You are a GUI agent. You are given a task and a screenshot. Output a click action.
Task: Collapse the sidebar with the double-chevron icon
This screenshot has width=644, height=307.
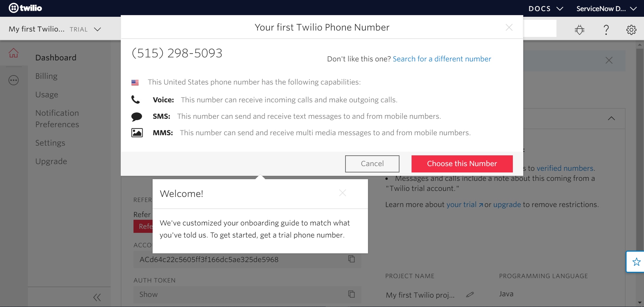pyautogui.click(x=97, y=297)
